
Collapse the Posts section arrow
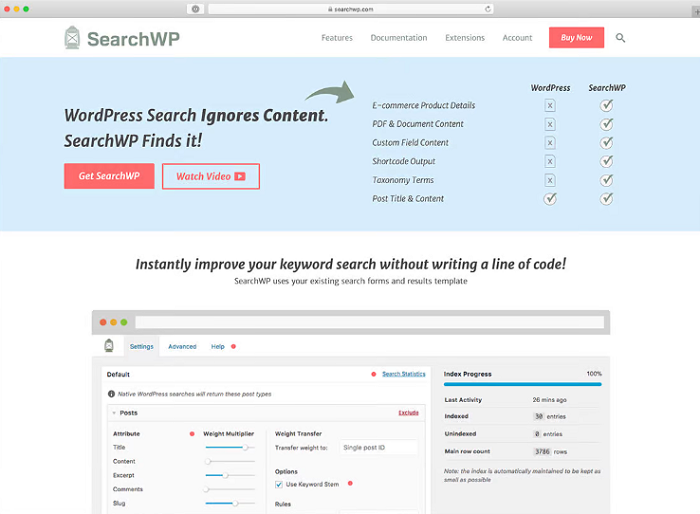tap(114, 413)
